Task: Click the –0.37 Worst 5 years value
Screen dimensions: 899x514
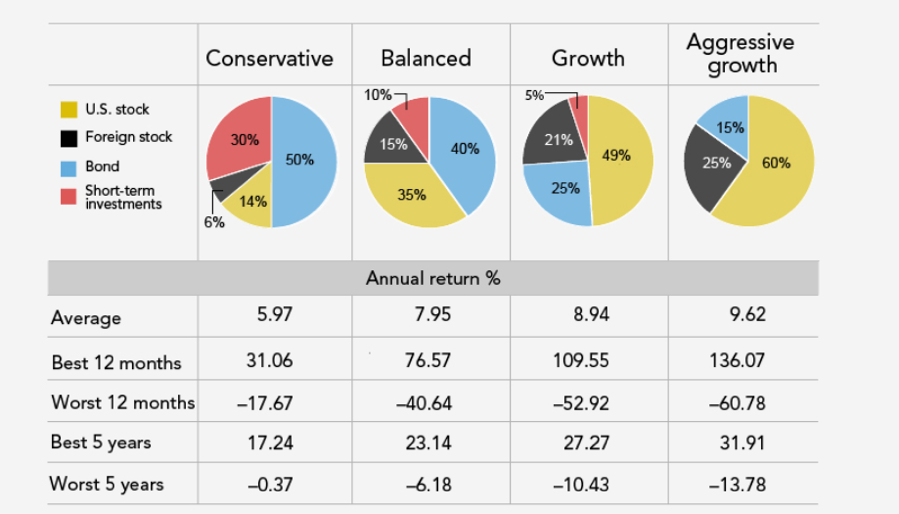Action: (269, 485)
